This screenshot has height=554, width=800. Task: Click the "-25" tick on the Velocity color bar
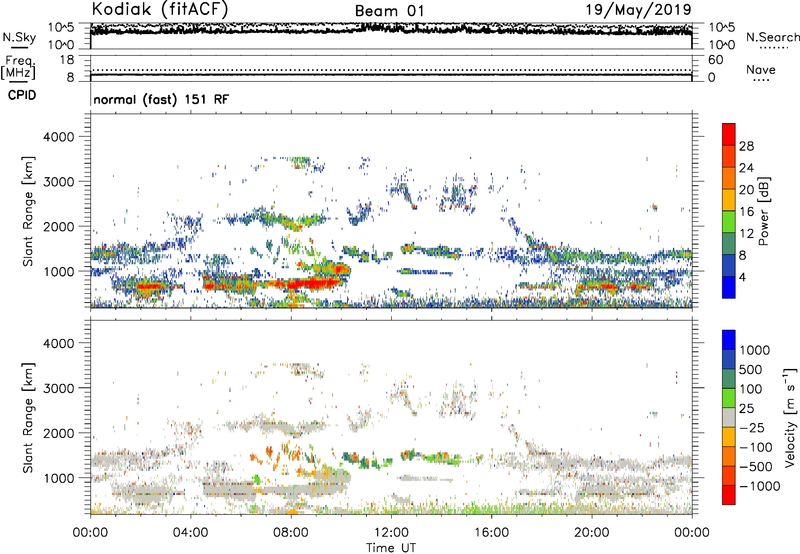click(x=752, y=427)
